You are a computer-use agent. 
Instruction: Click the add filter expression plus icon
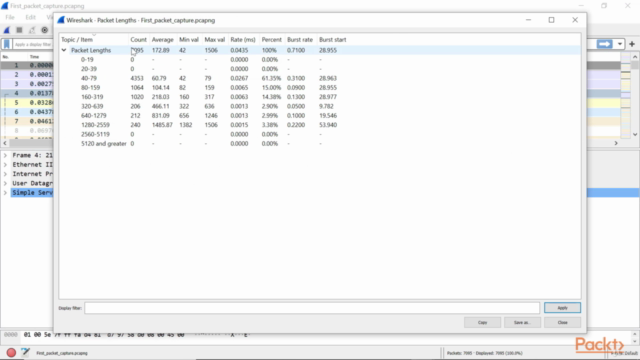click(632, 44)
